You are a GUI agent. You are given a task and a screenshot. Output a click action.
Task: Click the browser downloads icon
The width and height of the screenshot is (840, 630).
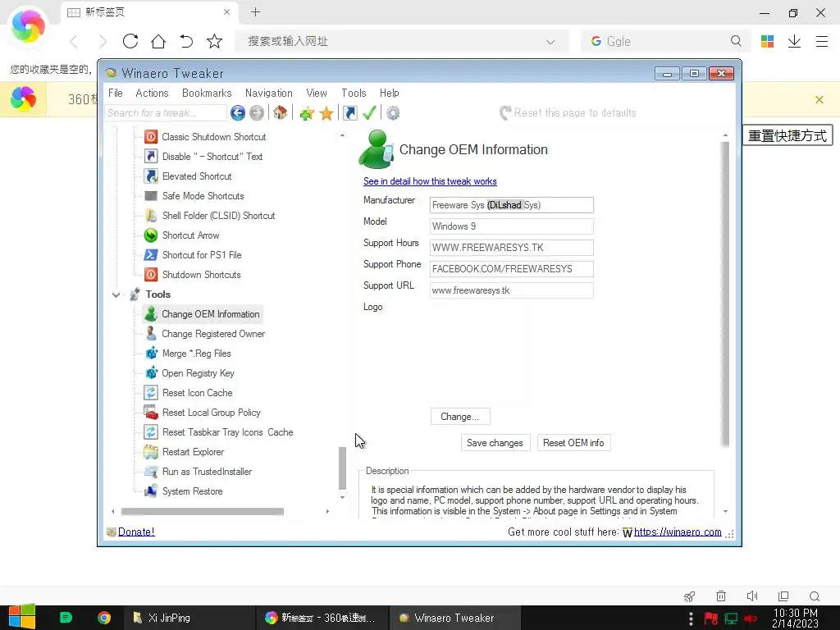(794, 41)
